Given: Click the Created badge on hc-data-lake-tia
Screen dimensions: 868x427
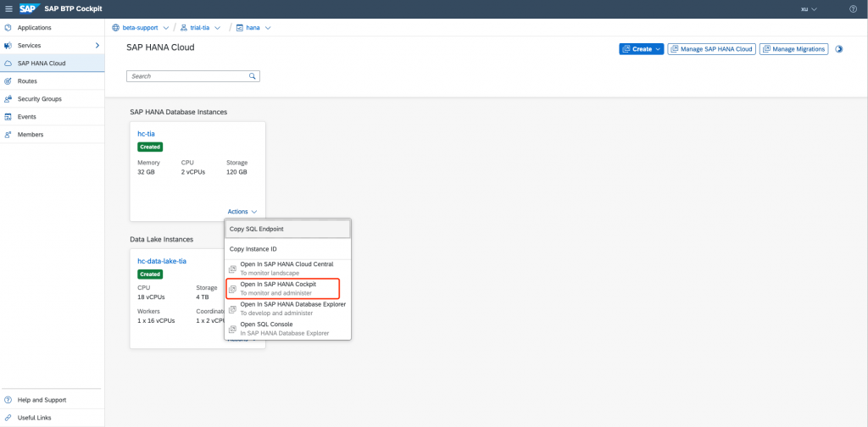Looking at the screenshot, I should coord(150,274).
